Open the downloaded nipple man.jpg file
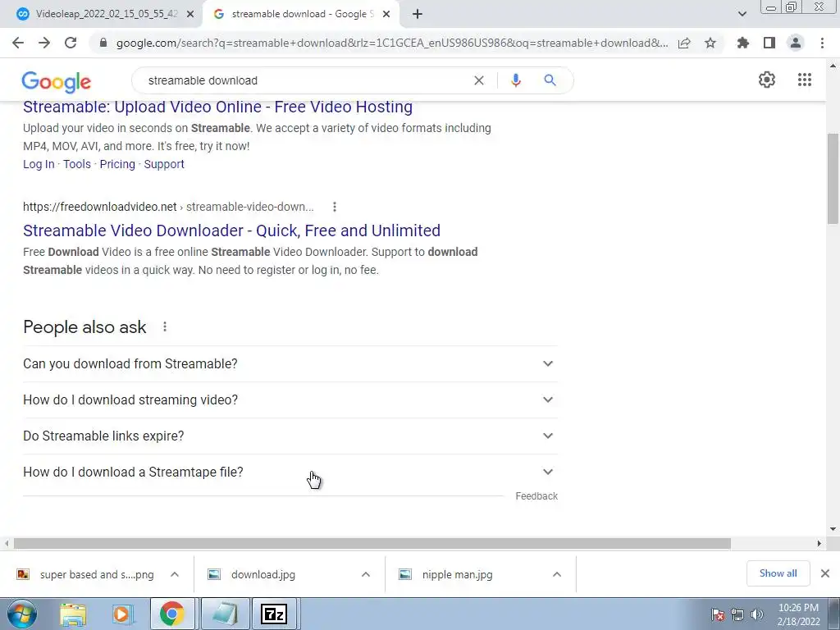 point(445,574)
